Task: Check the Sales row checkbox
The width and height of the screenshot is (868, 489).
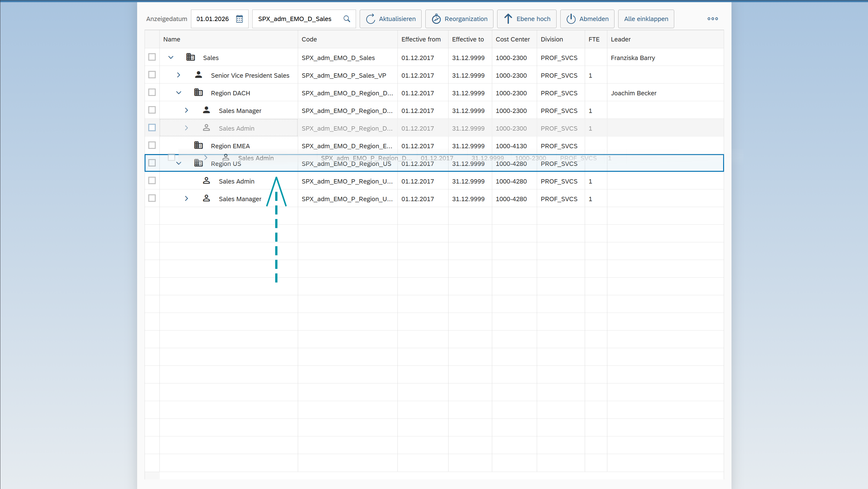Action: 152,57
